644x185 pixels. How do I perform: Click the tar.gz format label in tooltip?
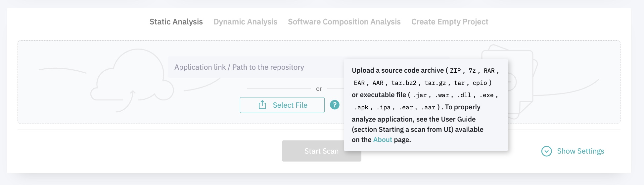(435, 83)
